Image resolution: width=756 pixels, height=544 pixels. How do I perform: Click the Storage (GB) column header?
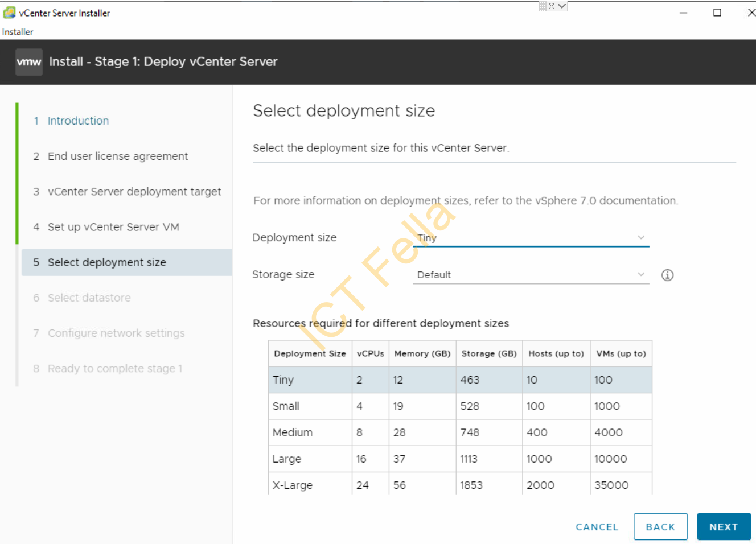(489, 353)
